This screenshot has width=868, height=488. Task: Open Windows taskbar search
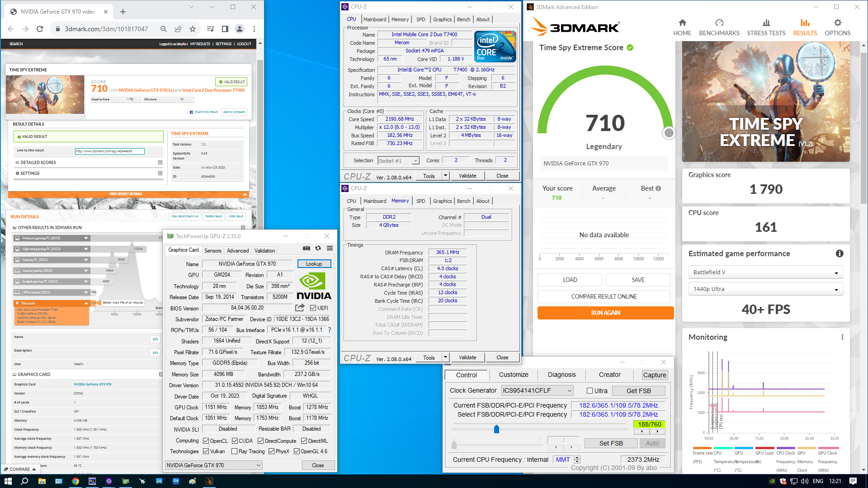point(24,481)
